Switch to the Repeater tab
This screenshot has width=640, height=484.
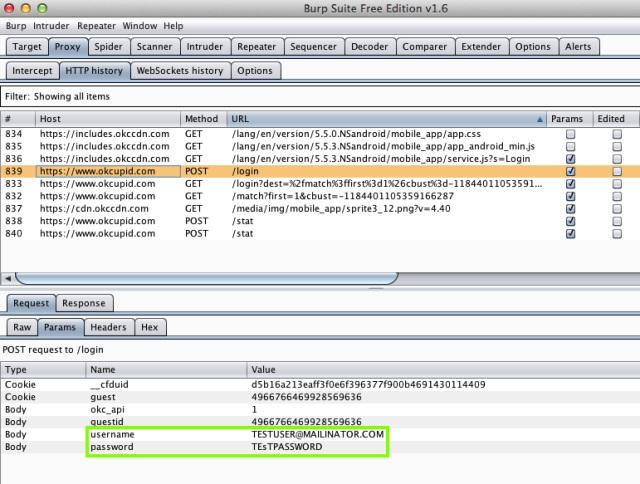pos(257,47)
